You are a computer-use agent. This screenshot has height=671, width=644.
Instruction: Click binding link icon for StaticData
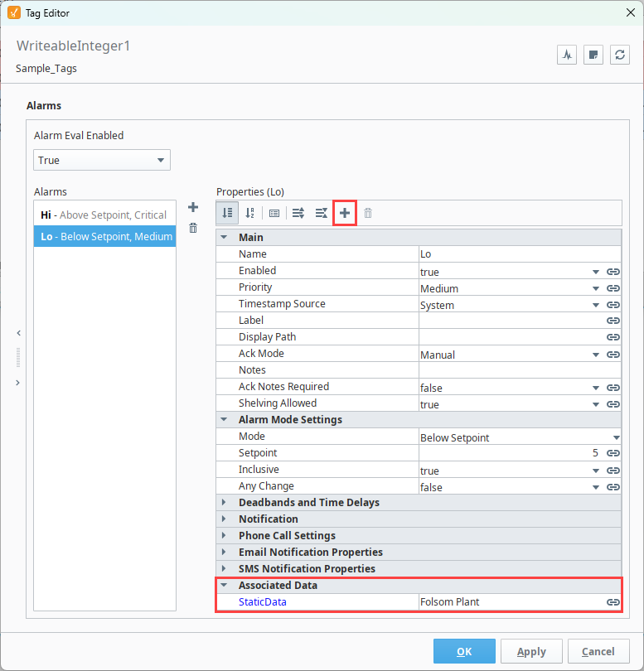coord(613,602)
